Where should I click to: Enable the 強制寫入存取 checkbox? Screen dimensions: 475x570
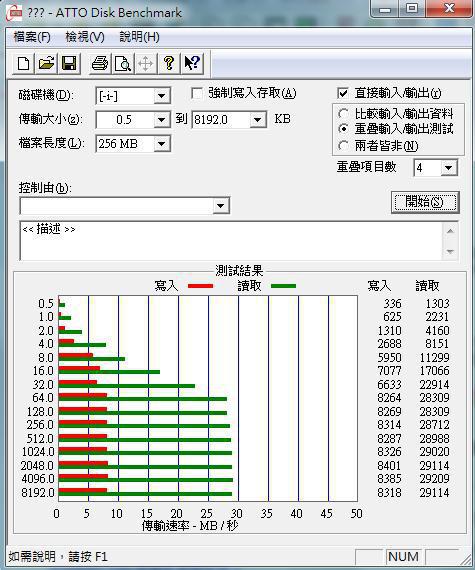point(197,94)
